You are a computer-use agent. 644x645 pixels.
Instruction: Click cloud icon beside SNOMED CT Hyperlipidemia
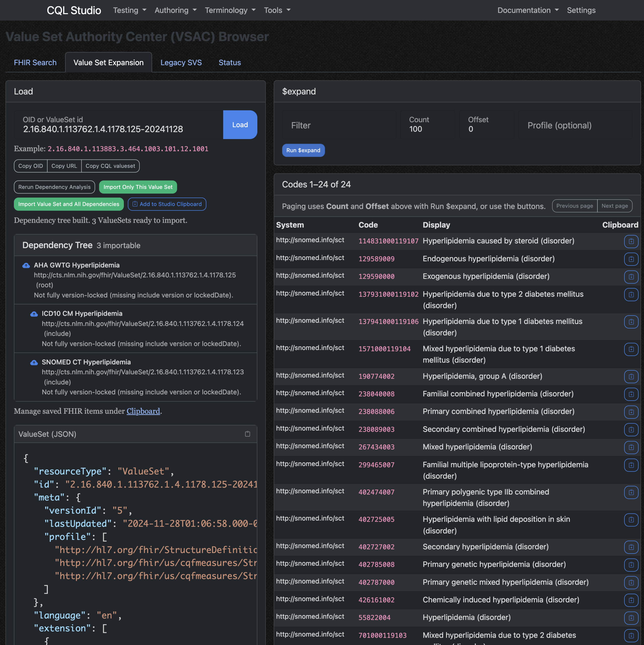tap(34, 362)
